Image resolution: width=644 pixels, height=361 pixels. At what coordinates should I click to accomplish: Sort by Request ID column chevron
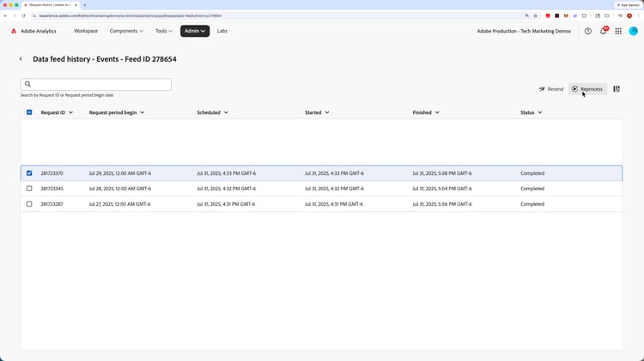70,112
